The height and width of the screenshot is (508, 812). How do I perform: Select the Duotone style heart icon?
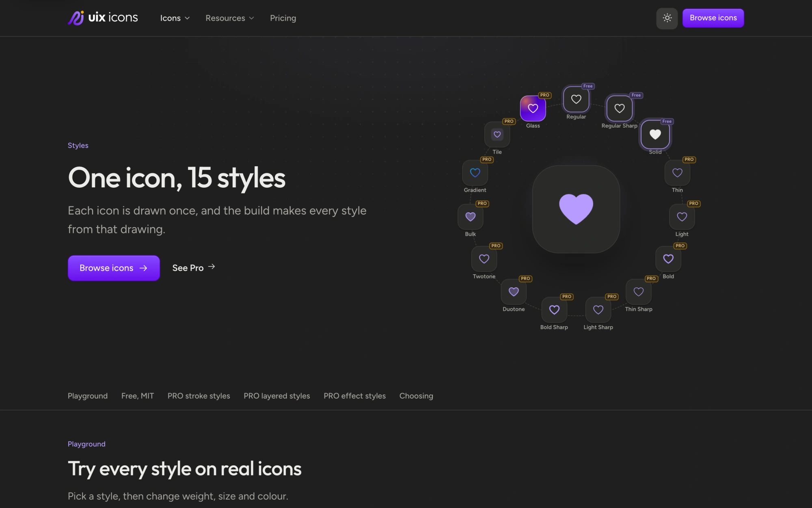[x=514, y=292]
